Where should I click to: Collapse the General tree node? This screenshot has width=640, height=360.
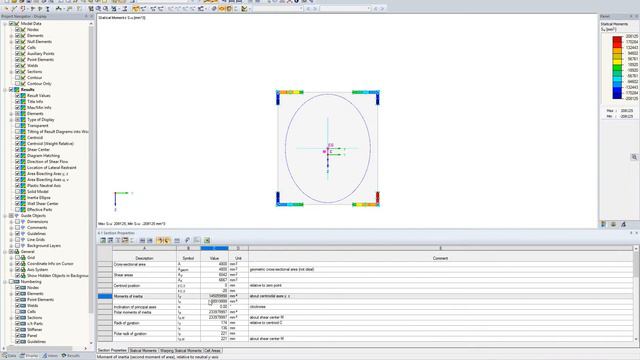pos(5,252)
